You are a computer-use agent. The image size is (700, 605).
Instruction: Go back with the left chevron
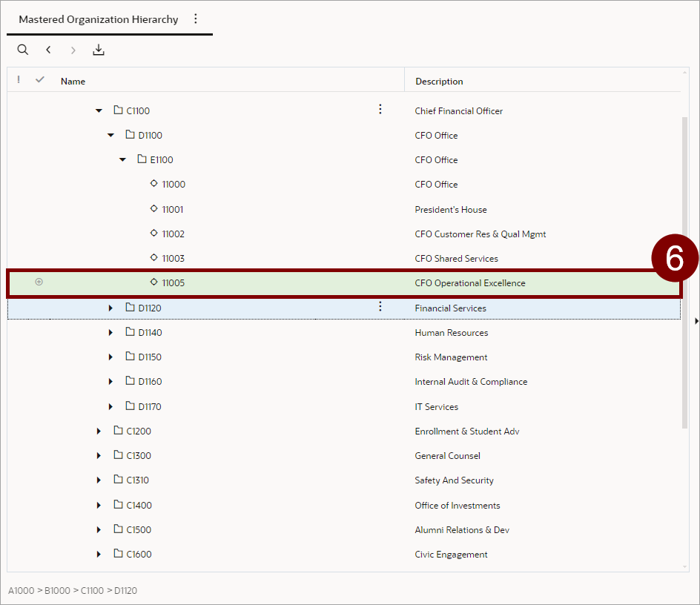pos(48,50)
